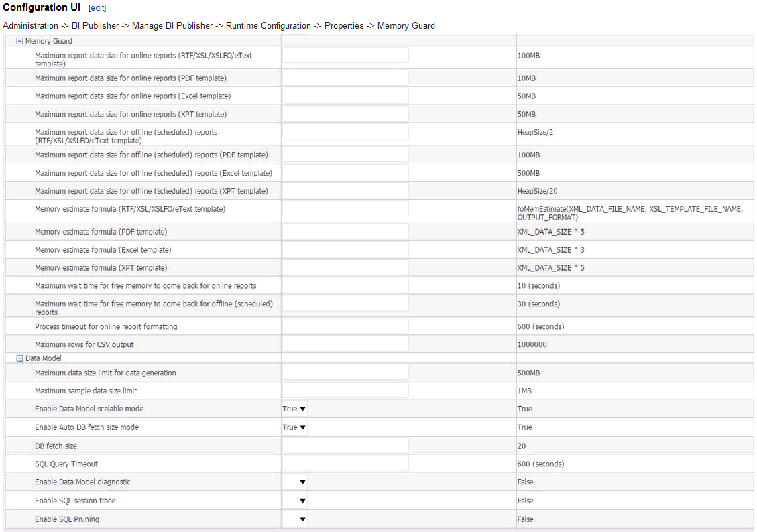Click field for offline reports Excel template size
The width and height of the screenshot is (757, 532).
pyautogui.click(x=345, y=172)
